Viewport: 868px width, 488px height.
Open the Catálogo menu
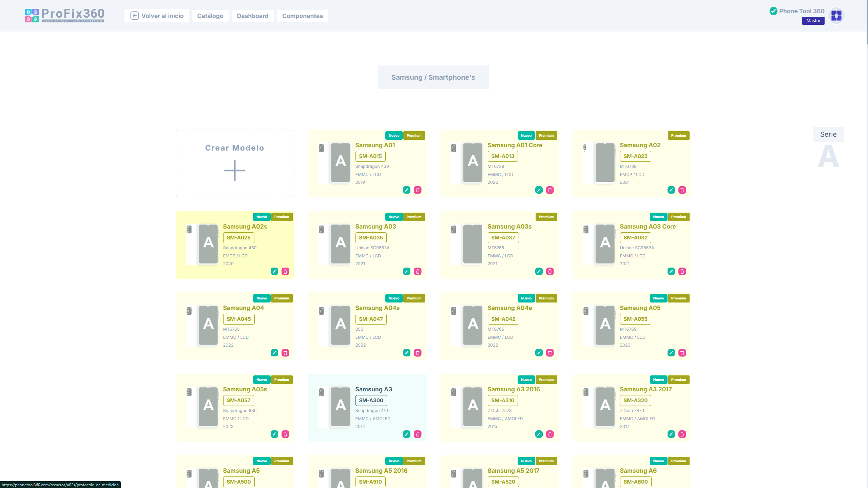[210, 16]
